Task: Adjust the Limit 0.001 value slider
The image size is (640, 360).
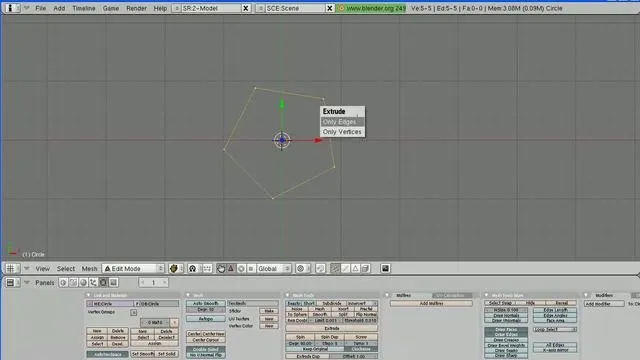Action: [325, 321]
